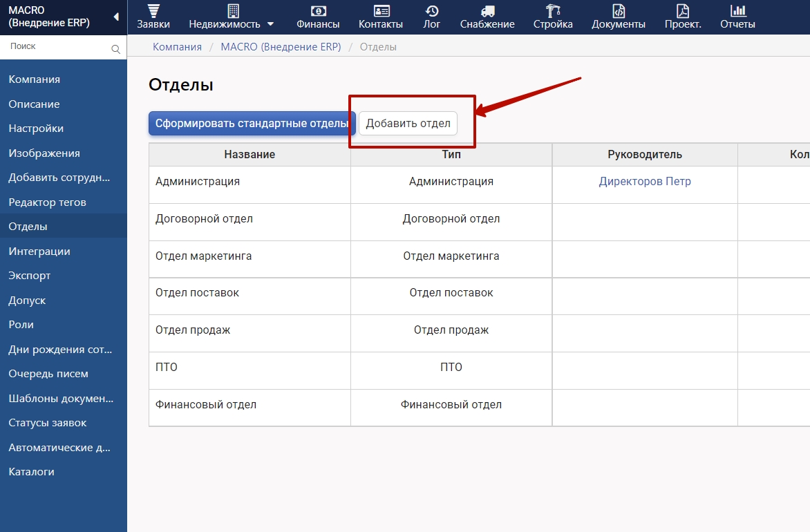Open the Снабжение truck icon
Viewport: 810px width, 532px height.
(487, 10)
